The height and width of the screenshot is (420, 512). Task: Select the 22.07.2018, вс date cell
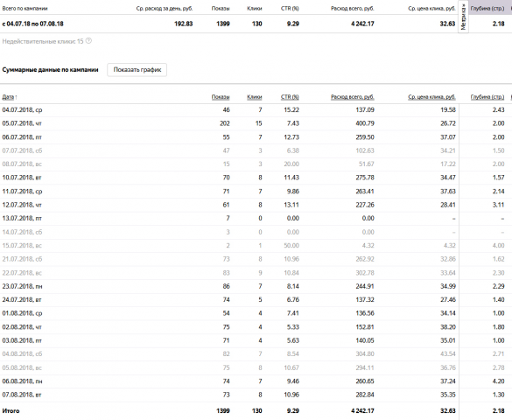point(22,273)
